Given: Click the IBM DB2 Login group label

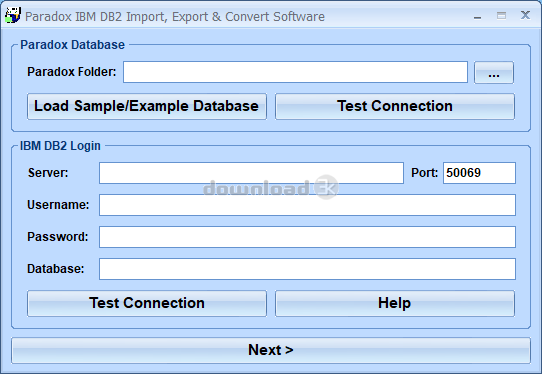Looking at the screenshot, I should click(60, 146).
